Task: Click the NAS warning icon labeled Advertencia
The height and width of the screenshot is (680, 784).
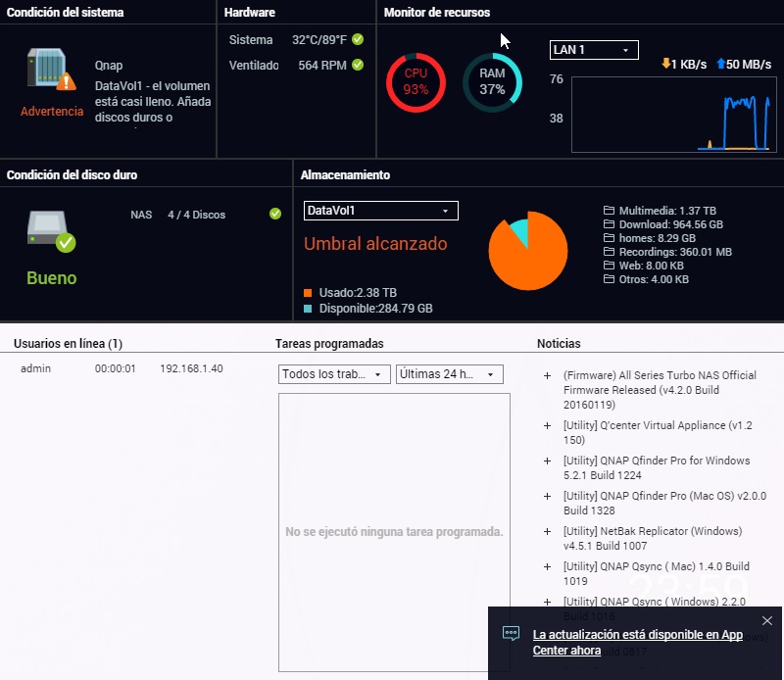Action: [x=51, y=71]
